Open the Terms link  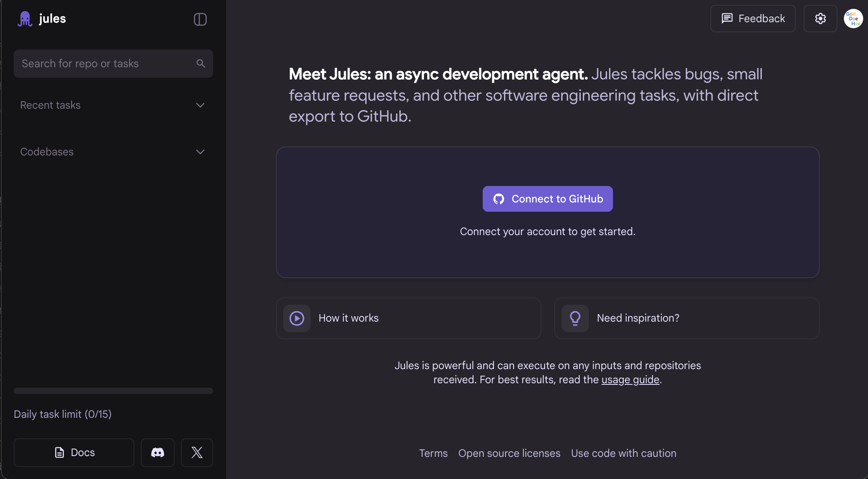433,453
